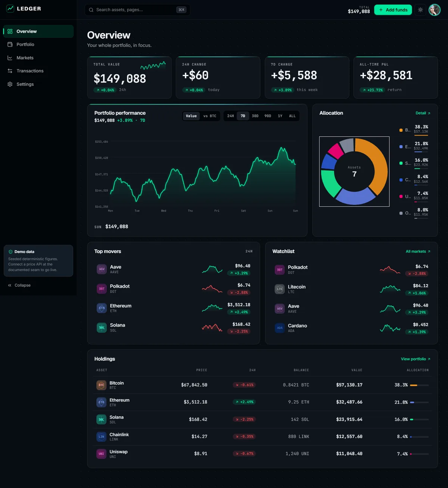Click the Litecoin sparkline in Watchlist
This screenshot has width=448, height=488.
pos(390,289)
